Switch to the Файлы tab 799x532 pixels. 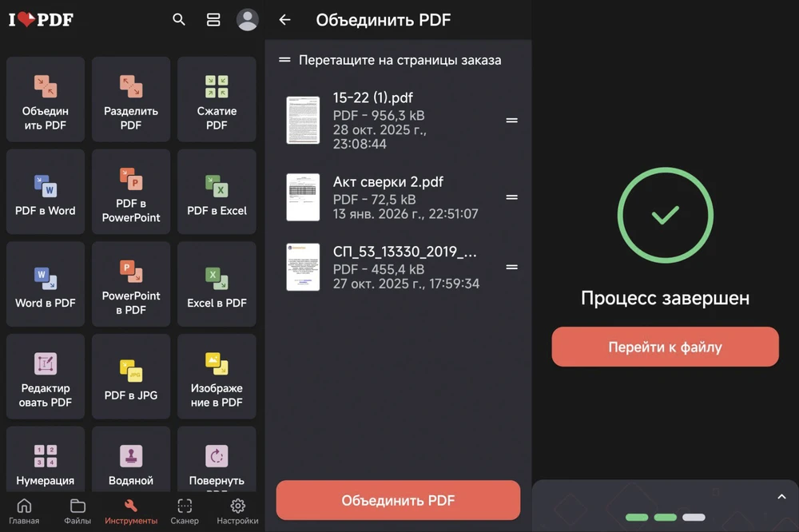pos(78,511)
